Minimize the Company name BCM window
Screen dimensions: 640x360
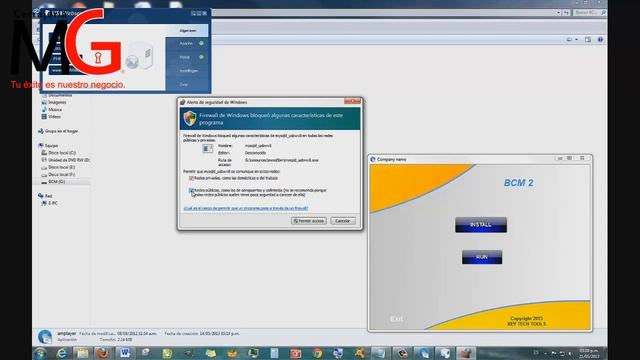(560, 158)
